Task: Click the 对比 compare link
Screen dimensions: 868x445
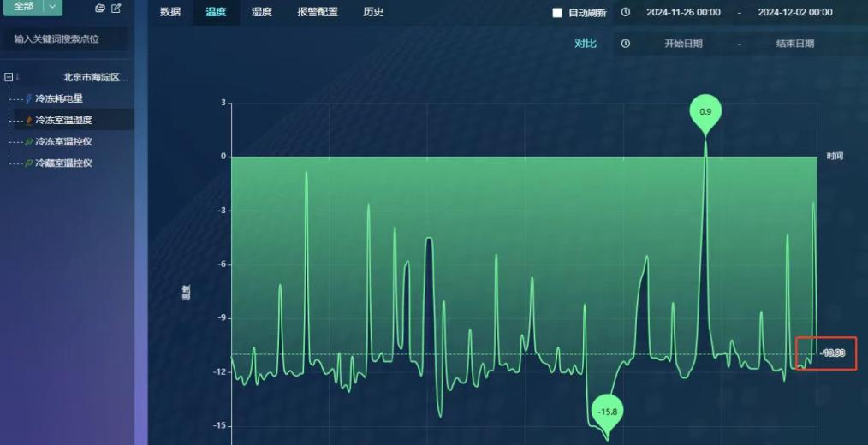Action: coord(586,44)
